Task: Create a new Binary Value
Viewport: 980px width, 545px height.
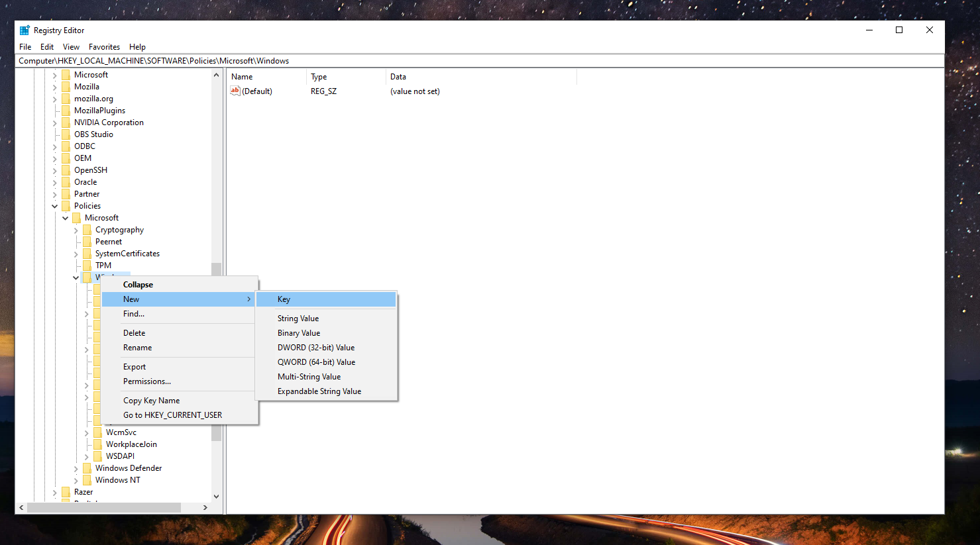Action: (x=327, y=333)
